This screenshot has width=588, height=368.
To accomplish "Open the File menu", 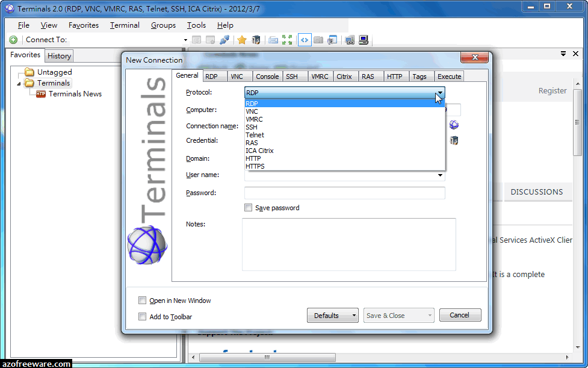I will coord(23,25).
